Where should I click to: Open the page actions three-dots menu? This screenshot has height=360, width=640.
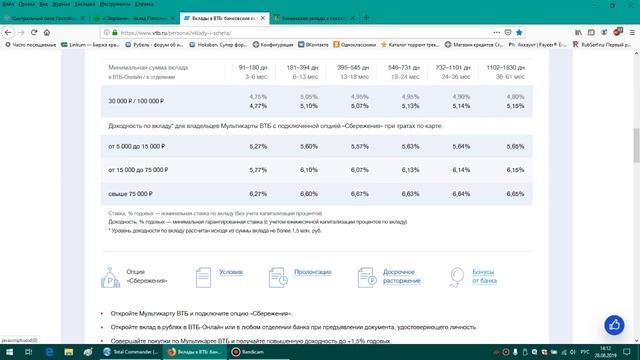[496, 32]
